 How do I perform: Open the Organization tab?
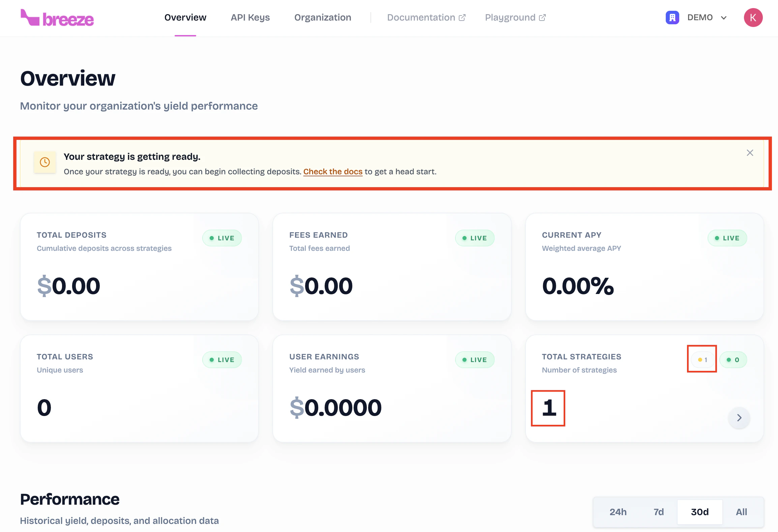click(323, 18)
